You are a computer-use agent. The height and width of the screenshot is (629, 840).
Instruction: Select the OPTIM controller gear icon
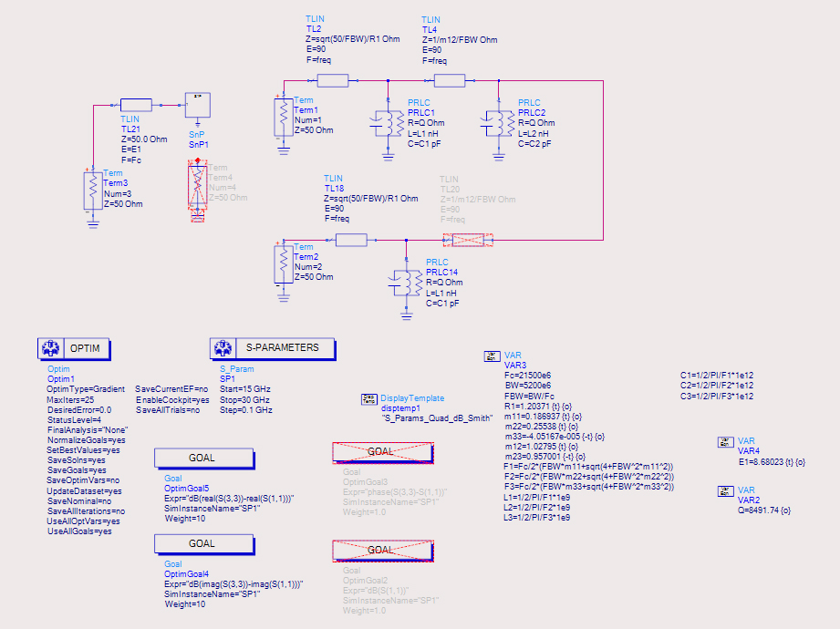click(x=49, y=348)
